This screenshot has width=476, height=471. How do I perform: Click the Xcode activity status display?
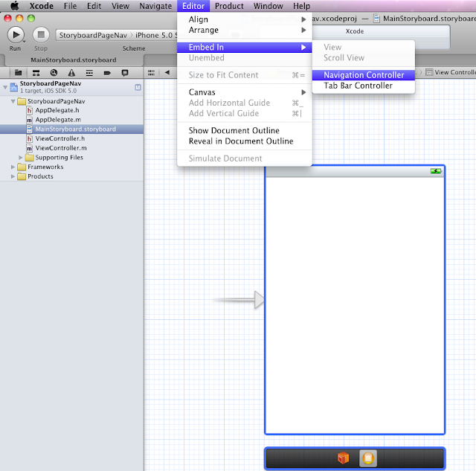pos(355,37)
